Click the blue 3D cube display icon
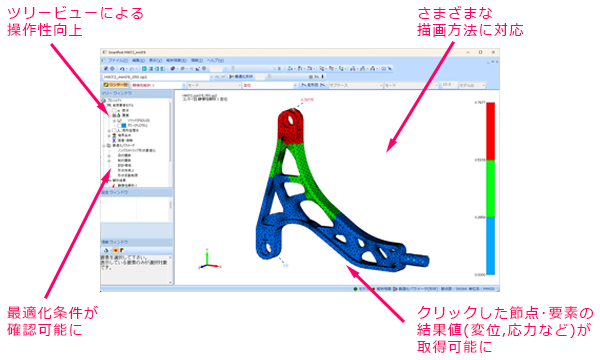 pyautogui.click(x=173, y=68)
